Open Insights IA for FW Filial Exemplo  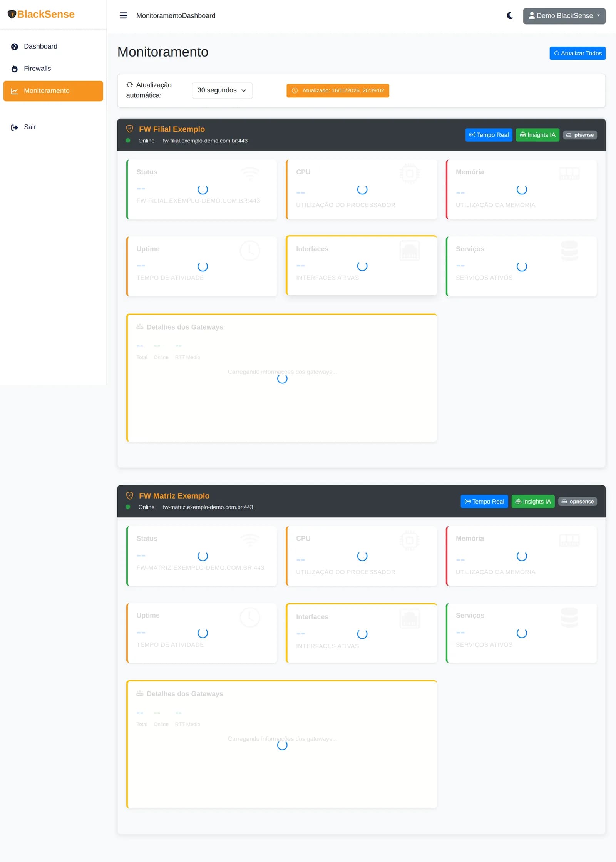click(x=537, y=135)
